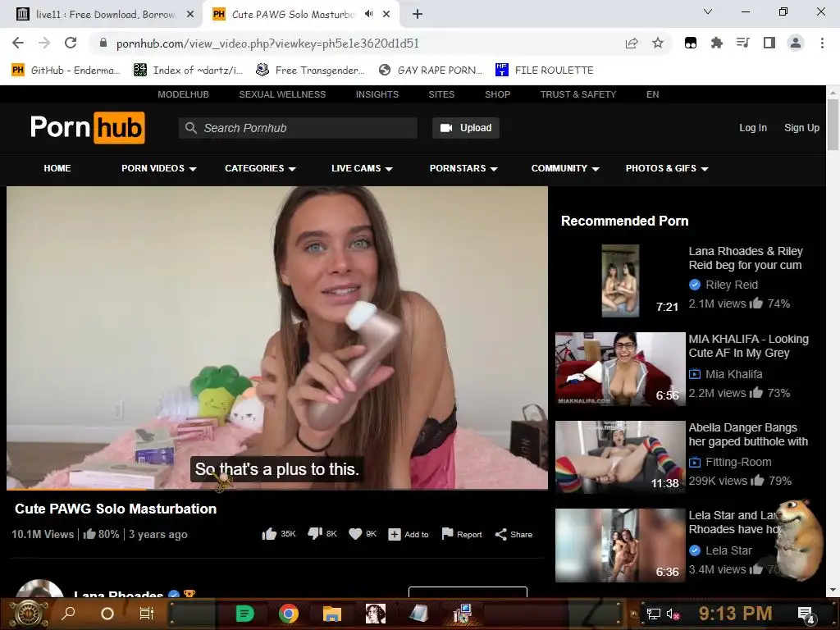Screen dimensions: 840x630
Task: Click the muted volume tray icon
Action: point(673,614)
